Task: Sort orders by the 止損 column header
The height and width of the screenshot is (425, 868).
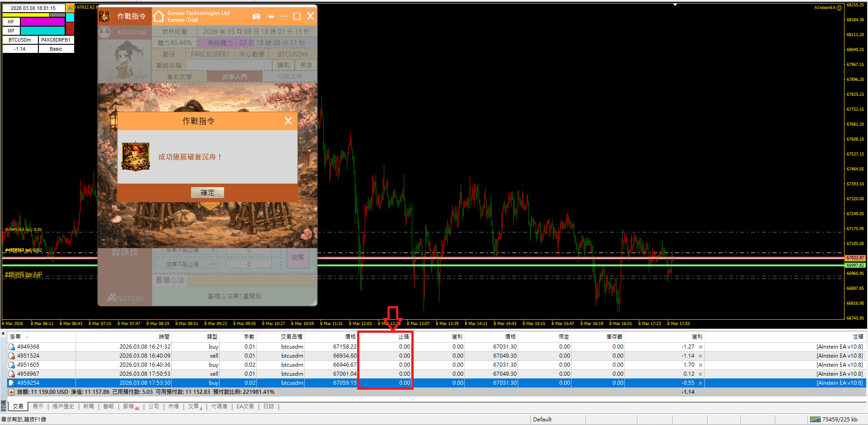Action: click(385, 337)
